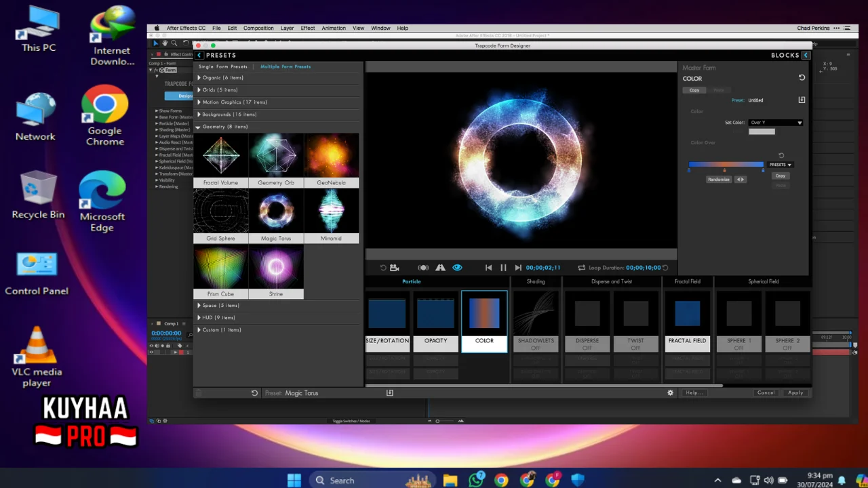
Task: Click Copy below the gradient PRESETS
Action: point(781,176)
